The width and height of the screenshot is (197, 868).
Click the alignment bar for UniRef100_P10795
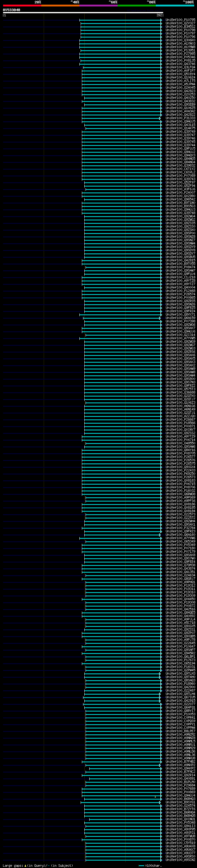[x=121, y=20]
